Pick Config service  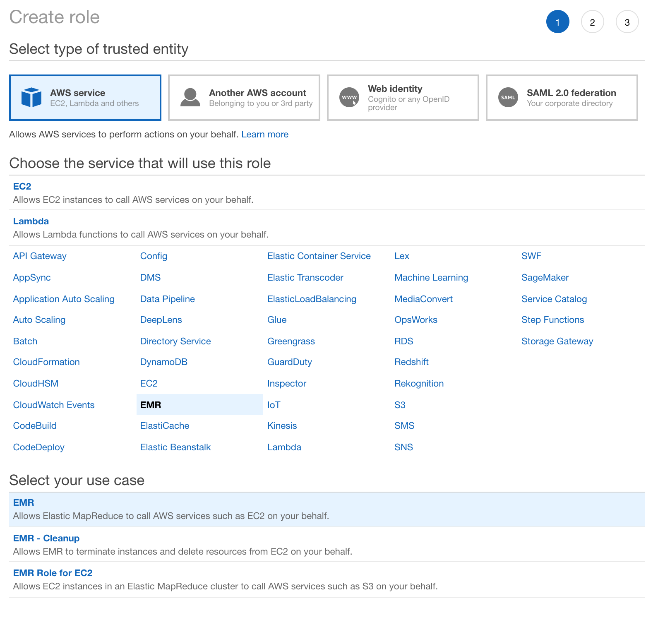[154, 256]
